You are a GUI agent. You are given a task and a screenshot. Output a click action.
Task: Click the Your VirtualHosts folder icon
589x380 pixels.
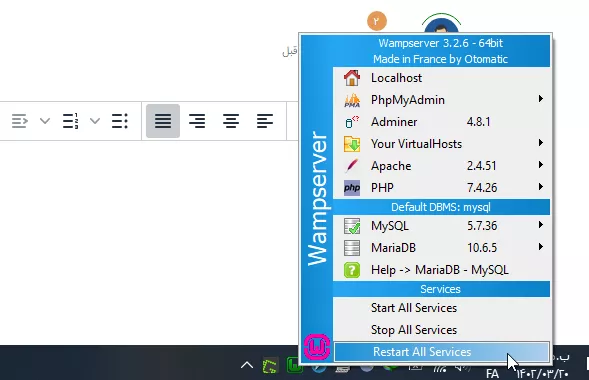pos(352,144)
